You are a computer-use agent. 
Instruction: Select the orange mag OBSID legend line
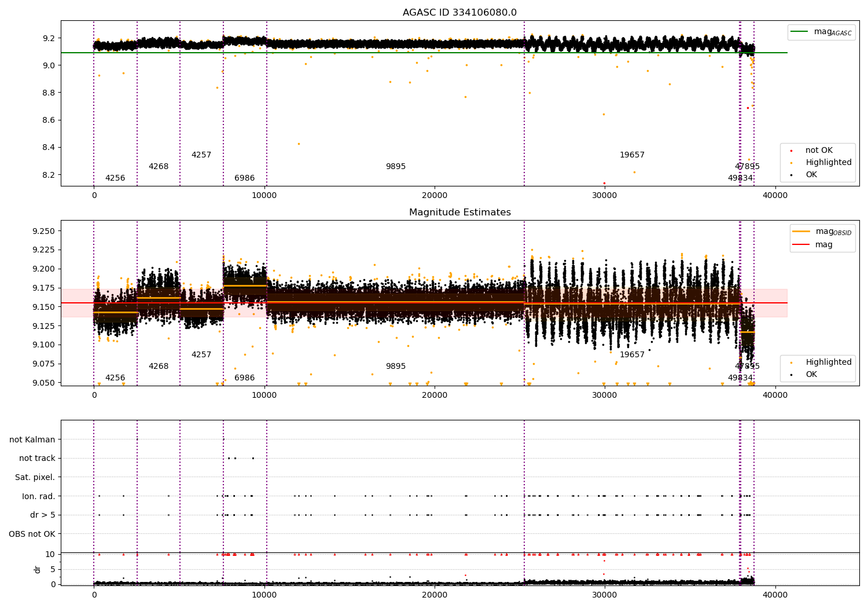point(801,232)
